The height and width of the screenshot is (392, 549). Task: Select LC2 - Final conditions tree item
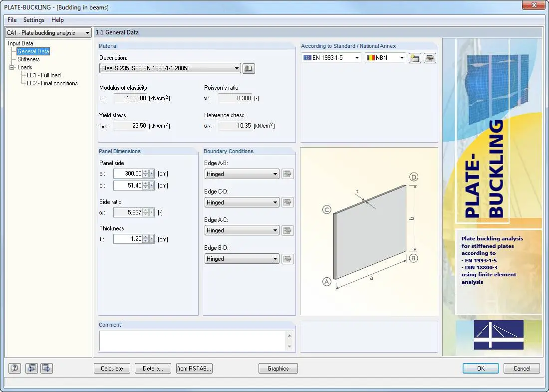[x=52, y=83]
